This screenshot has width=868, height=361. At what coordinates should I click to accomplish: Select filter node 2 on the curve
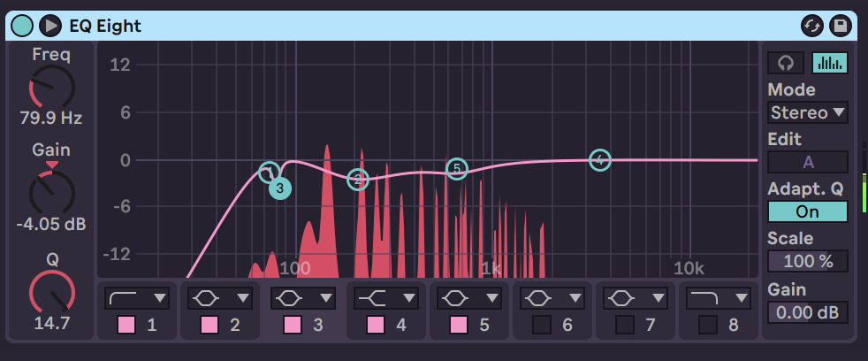[x=358, y=179]
